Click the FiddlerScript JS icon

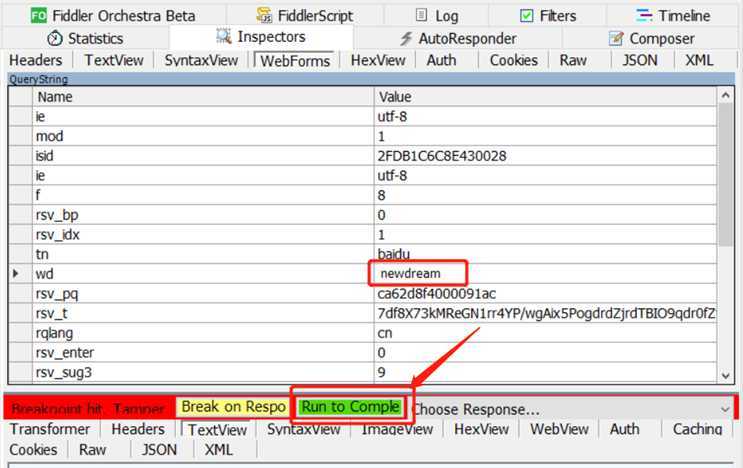pyautogui.click(x=264, y=15)
